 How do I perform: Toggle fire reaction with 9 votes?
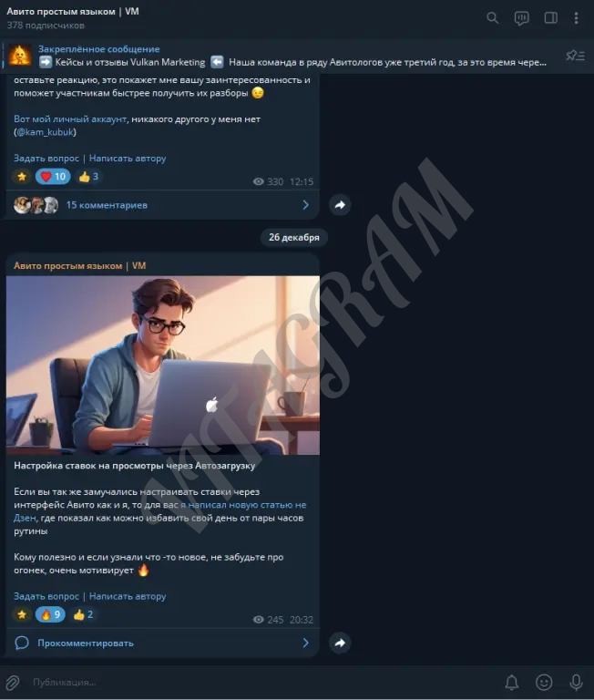coord(50,614)
